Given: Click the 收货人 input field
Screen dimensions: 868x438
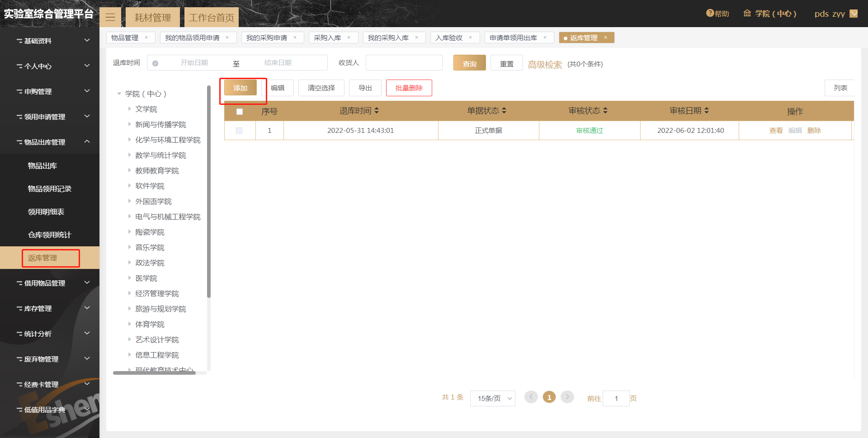Looking at the screenshot, I should [x=404, y=63].
